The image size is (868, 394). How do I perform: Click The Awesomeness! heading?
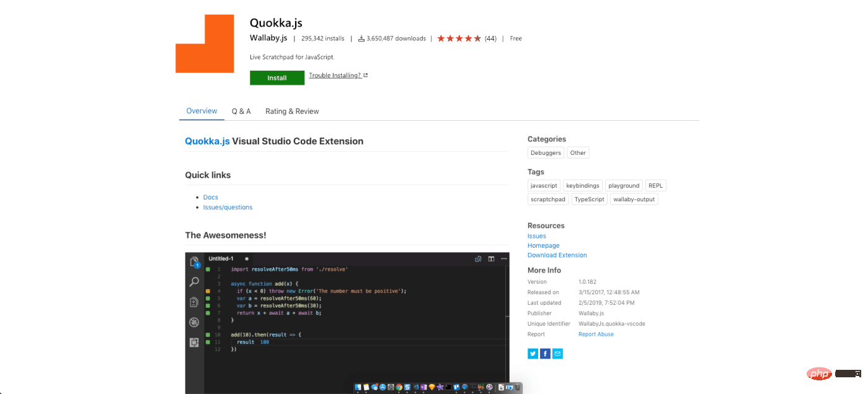tap(226, 235)
